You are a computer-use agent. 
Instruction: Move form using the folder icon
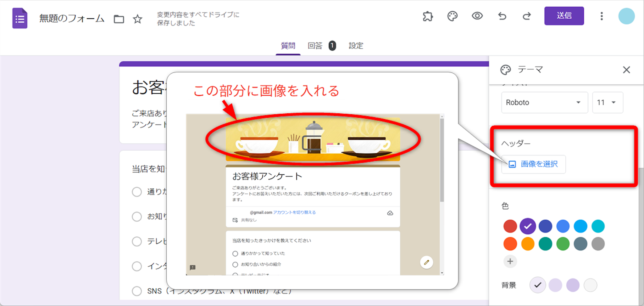(x=119, y=19)
